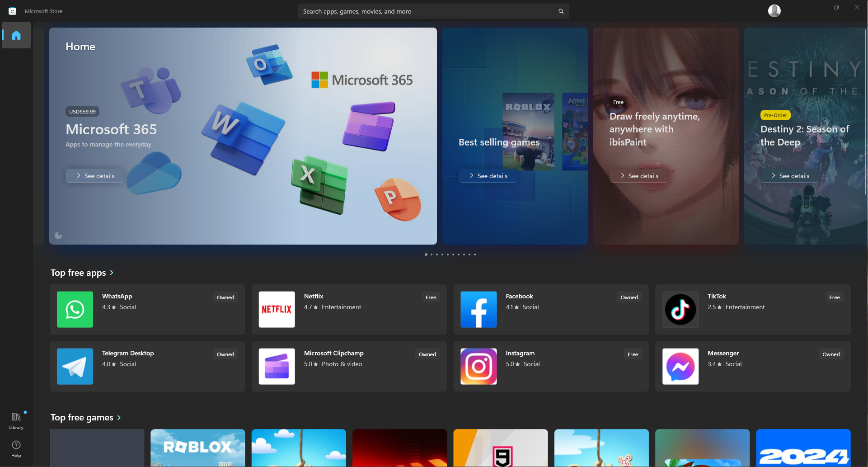868x467 pixels.
Task: Expand the Top free games section
Action: click(85, 417)
